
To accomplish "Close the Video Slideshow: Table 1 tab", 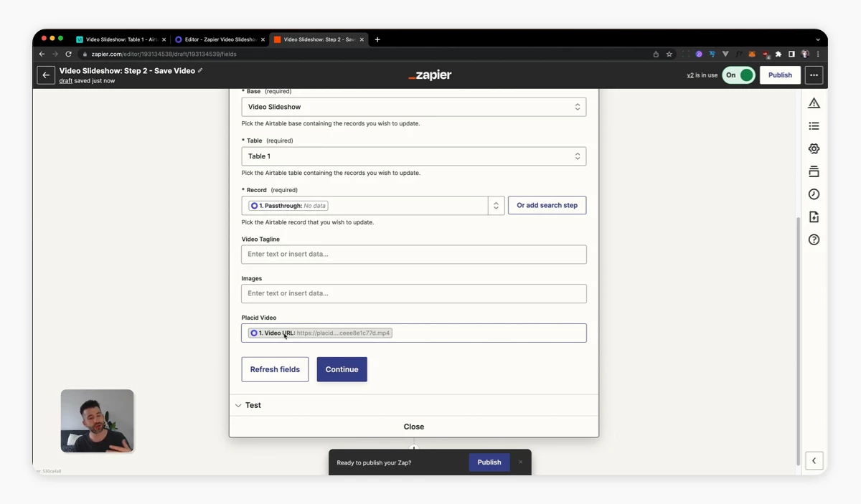I will 164,39.
